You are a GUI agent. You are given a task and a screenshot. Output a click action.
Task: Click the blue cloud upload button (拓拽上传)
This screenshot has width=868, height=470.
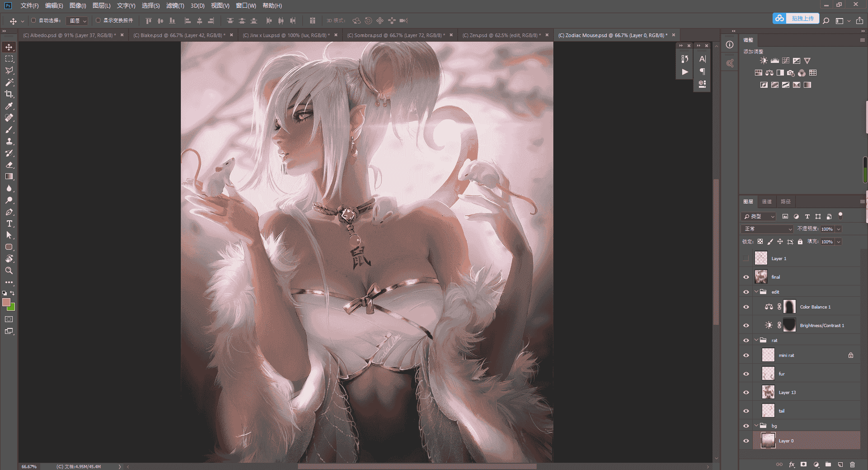796,19
